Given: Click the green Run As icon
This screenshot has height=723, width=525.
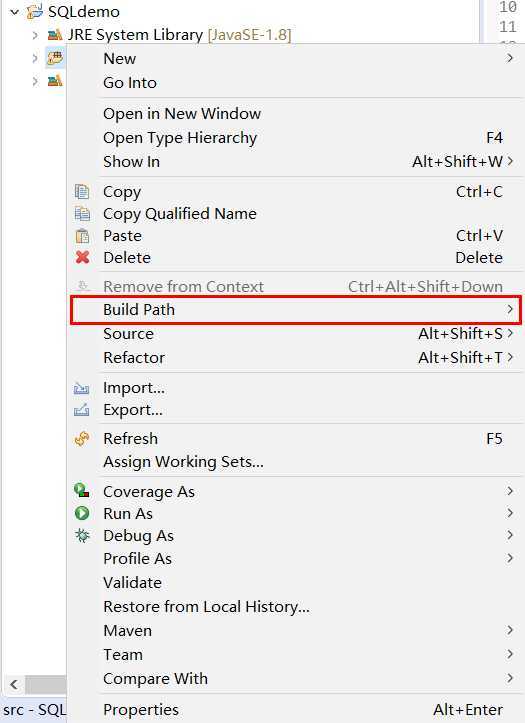Looking at the screenshot, I should [x=82, y=513].
